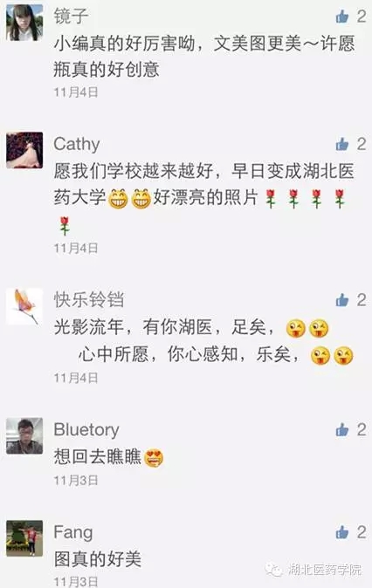Select the comment text 想回去瞧瞧

pos(98,457)
